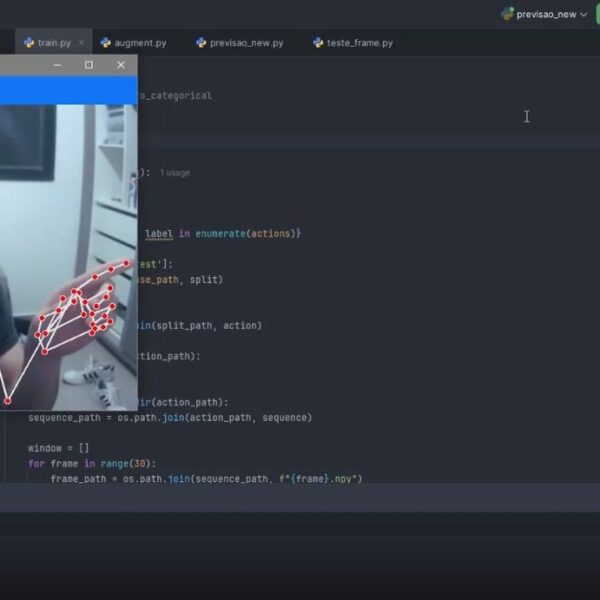
Task: Close the train.py tab with its x
Action: (x=81, y=43)
